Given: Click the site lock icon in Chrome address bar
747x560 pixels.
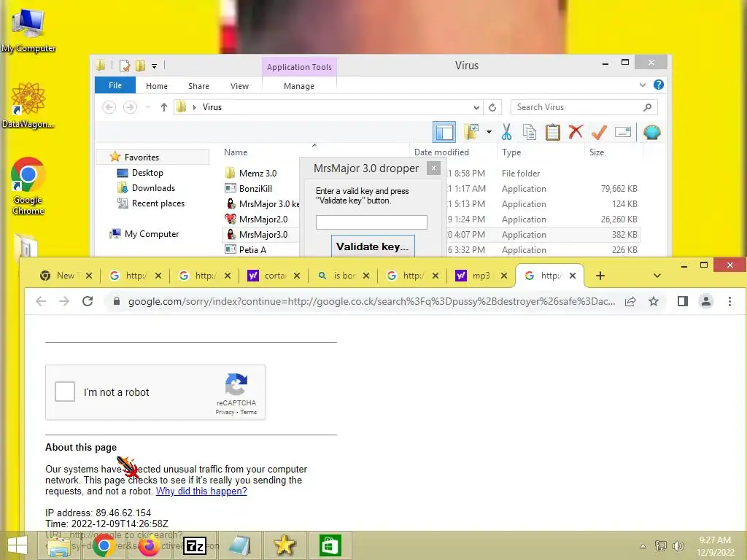Looking at the screenshot, I should tap(116, 301).
